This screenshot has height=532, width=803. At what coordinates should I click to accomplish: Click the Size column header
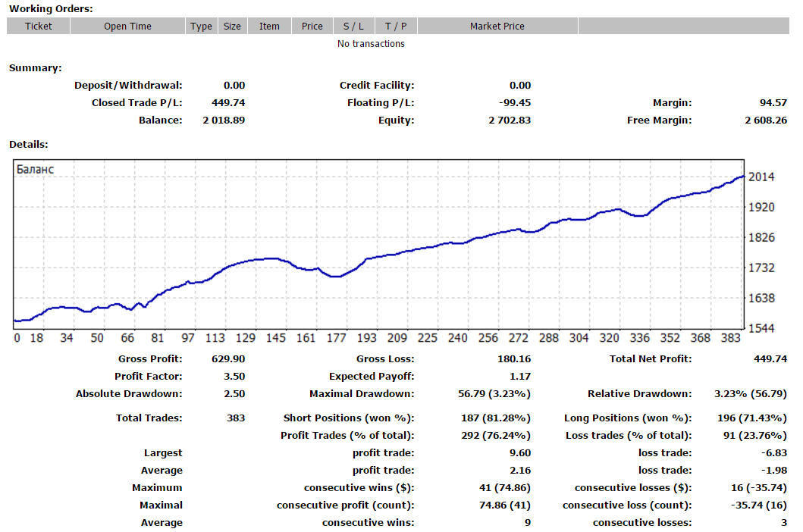point(232,26)
